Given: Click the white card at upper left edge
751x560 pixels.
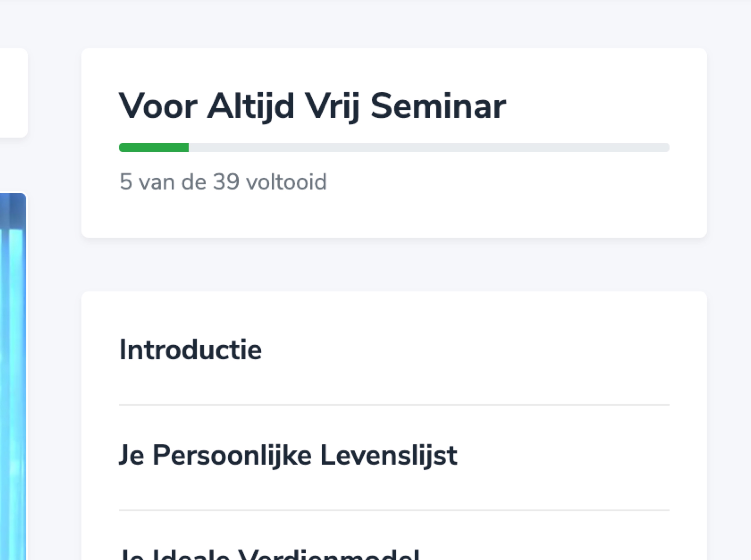Looking at the screenshot, I should (x=14, y=92).
